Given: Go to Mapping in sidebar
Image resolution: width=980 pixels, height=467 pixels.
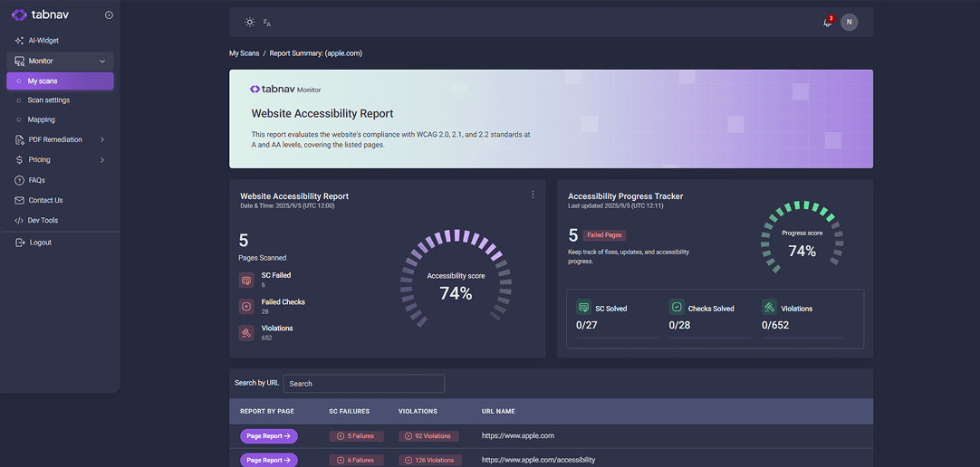Looking at the screenshot, I should (x=42, y=119).
